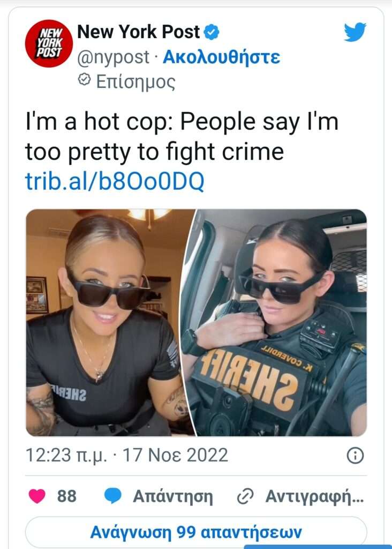Click the Αντιγραφή copy text
Image resolution: width=392 pixels, height=549 pixels.
point(315,496)
